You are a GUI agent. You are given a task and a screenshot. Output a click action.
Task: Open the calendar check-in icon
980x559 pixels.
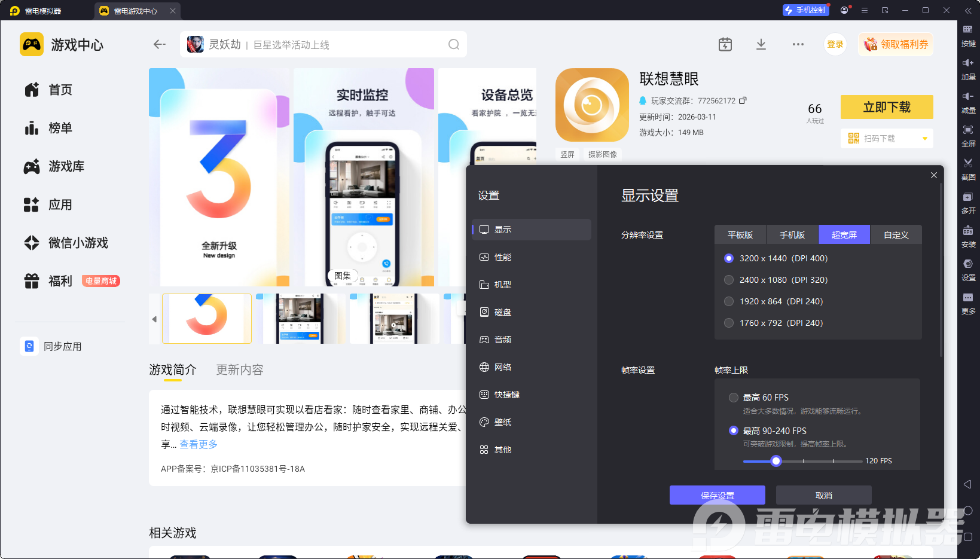click(725, 44)
